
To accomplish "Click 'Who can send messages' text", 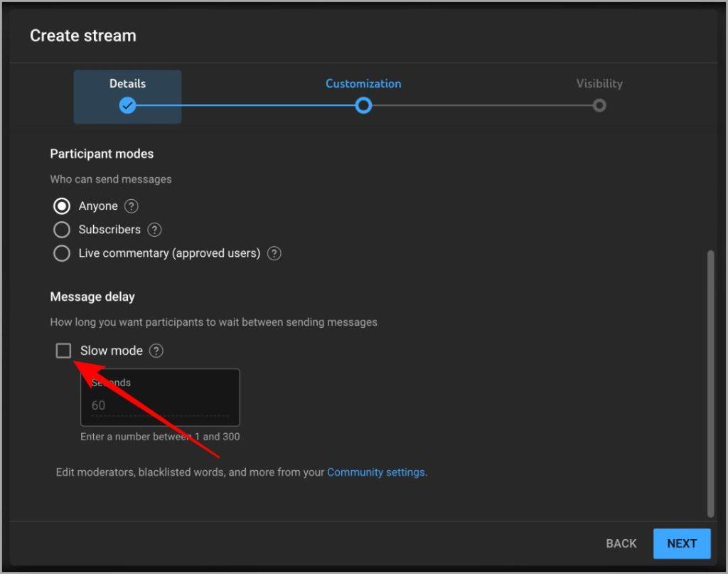I will tap(111, 180).
